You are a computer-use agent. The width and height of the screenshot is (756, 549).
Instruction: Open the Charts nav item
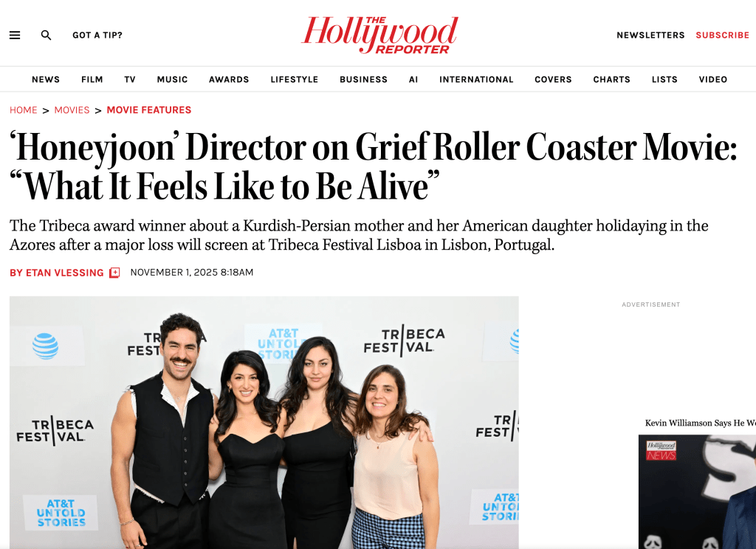612,80
